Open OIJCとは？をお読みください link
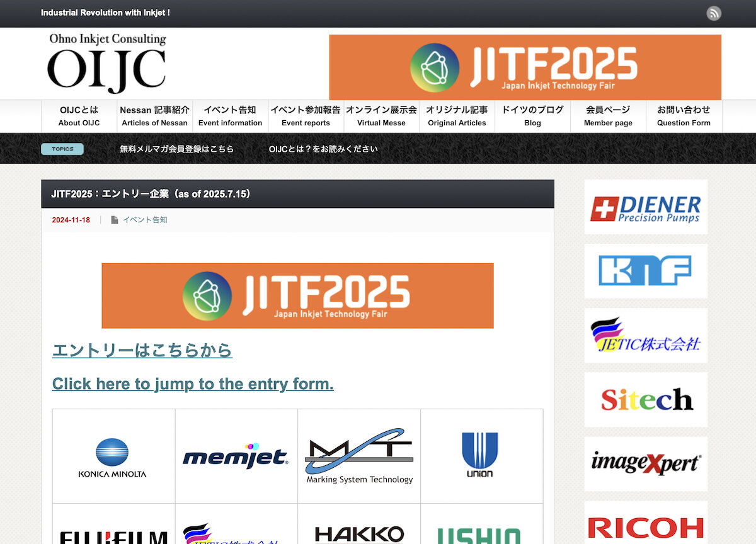The image size is (756, 544). coord(323,149)
